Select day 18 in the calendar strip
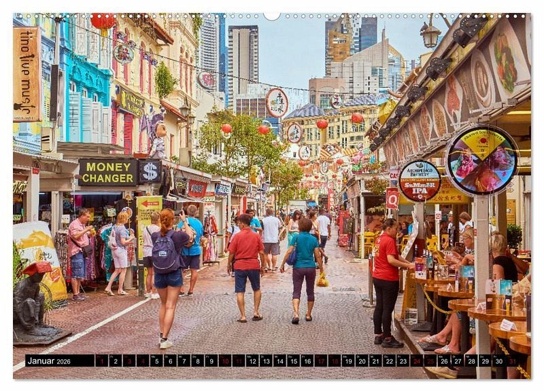The image size is (544, 392). 335,361
